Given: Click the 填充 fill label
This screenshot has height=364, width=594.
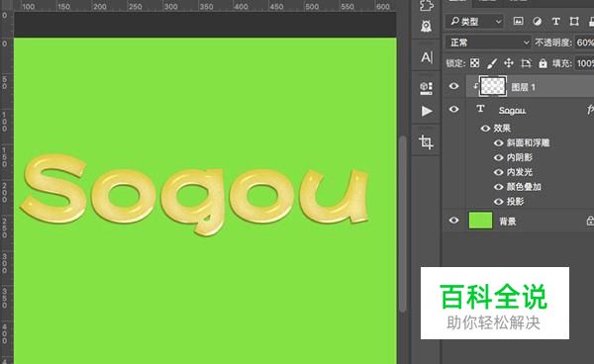Looking at the screenshot, I should 562,63.
